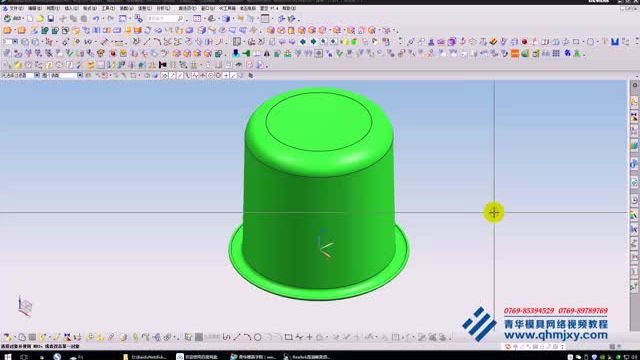The image size is (640, 360).
Task: Select the line sketch tool in bottom toolbar
Action: coord(237,337)
